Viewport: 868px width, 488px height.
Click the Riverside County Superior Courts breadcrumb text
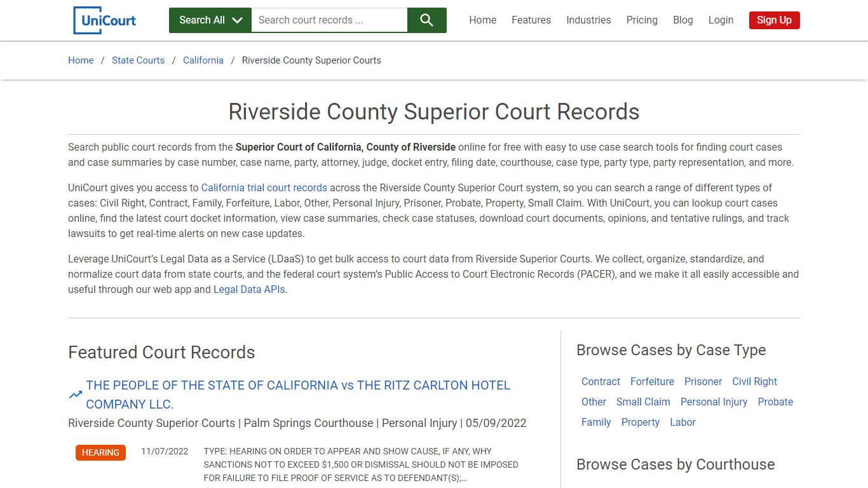(311, 60)
